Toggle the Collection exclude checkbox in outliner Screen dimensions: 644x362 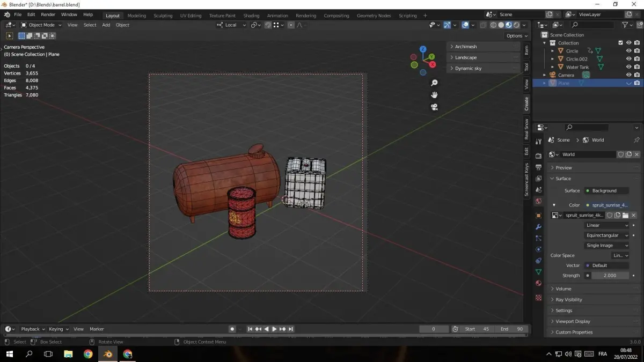coord(621,43)
